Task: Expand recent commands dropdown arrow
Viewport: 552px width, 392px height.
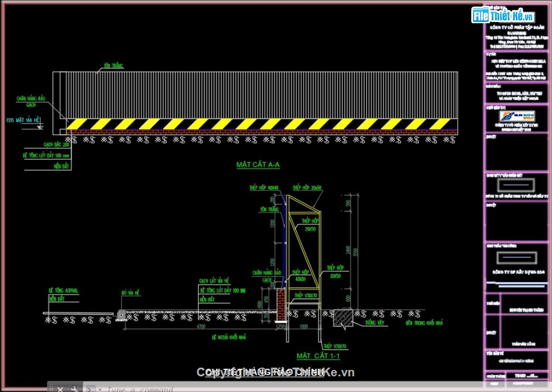Action: point(100,390)
